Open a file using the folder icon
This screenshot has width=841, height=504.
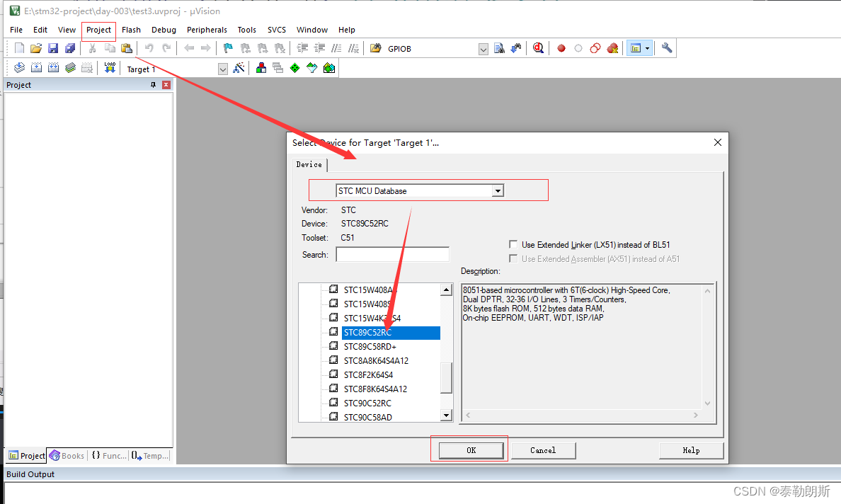click(36, 48)
